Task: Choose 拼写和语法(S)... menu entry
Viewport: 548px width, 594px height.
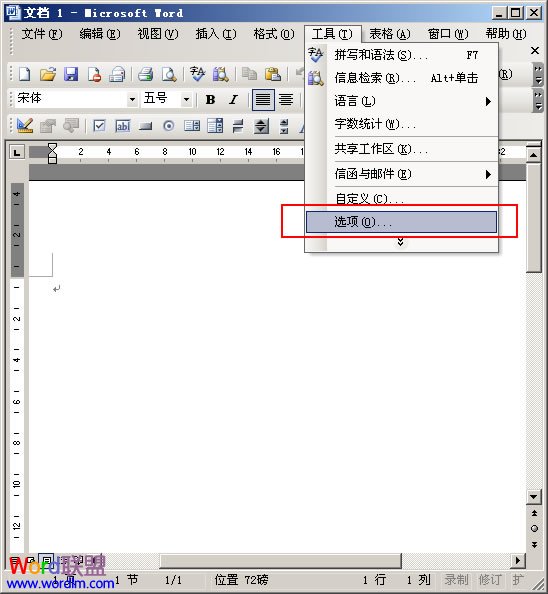Action: click(401, 55)
